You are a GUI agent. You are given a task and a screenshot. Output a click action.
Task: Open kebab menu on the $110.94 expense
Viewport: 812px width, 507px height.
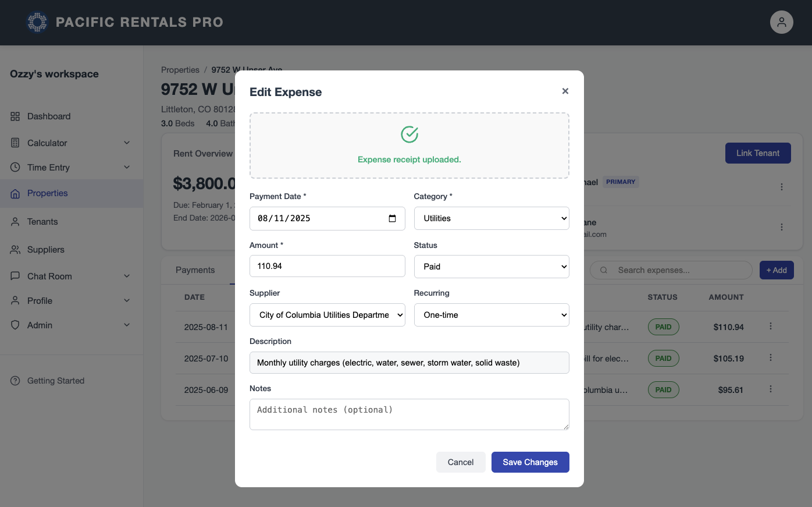coord(771,327)
